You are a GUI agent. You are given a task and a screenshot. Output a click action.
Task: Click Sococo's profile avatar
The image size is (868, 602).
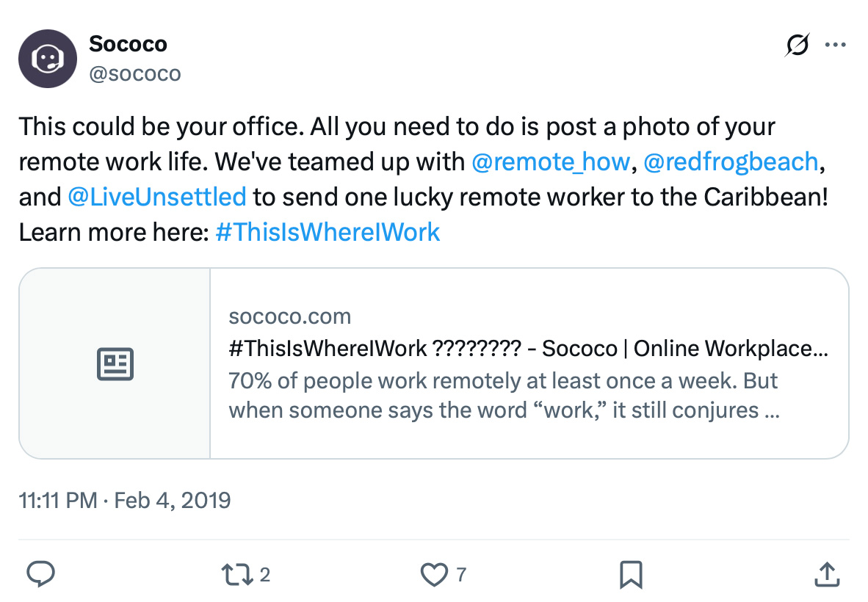pos(47,59)
